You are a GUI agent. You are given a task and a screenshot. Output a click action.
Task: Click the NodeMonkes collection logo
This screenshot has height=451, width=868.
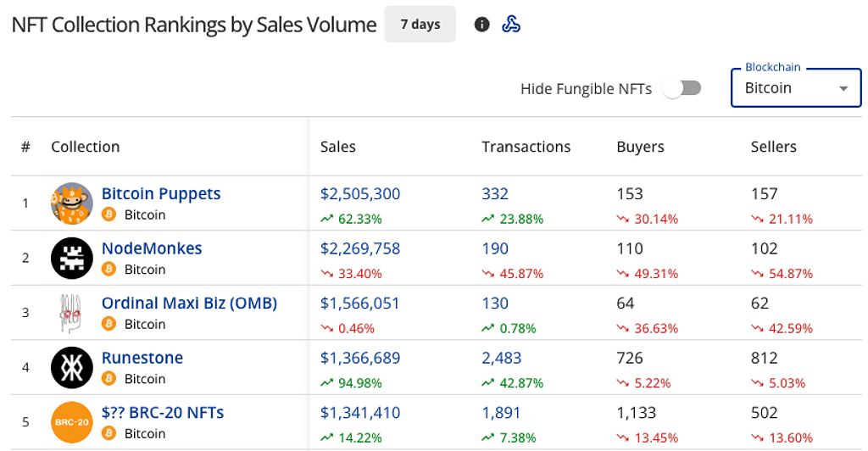pos(72,259)
